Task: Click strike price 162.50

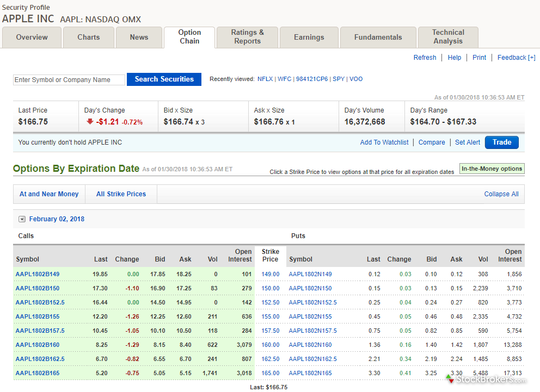Action: (271, 359)
